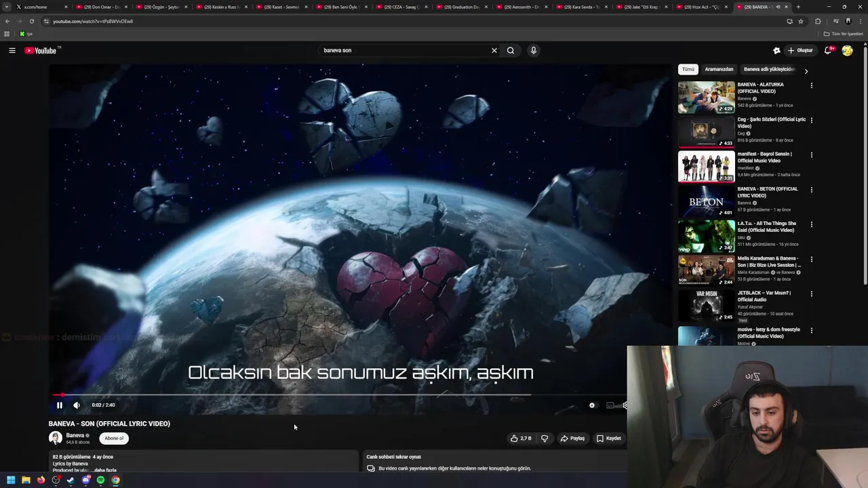Reload the page
This screenshot has height=488, width=868.
coord(31,21)
